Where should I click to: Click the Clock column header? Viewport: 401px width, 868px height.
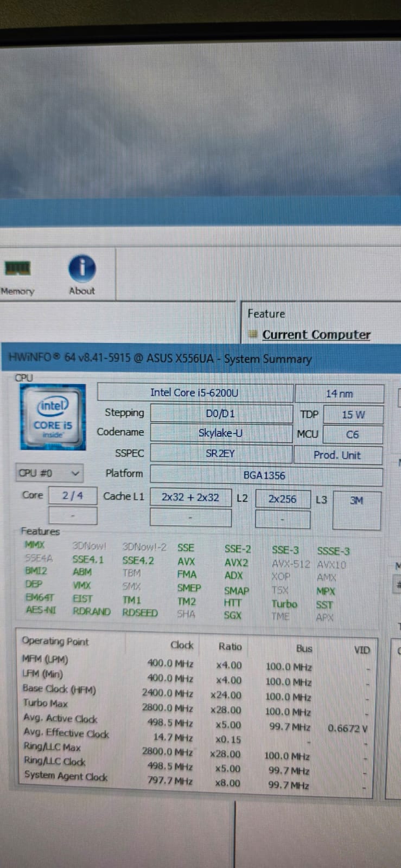pos(182,644)
